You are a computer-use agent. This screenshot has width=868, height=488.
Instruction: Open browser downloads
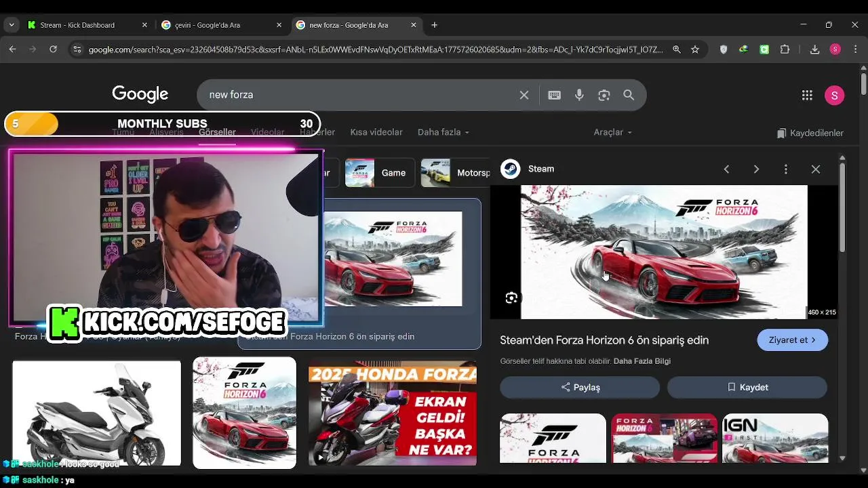click(815, 49)
